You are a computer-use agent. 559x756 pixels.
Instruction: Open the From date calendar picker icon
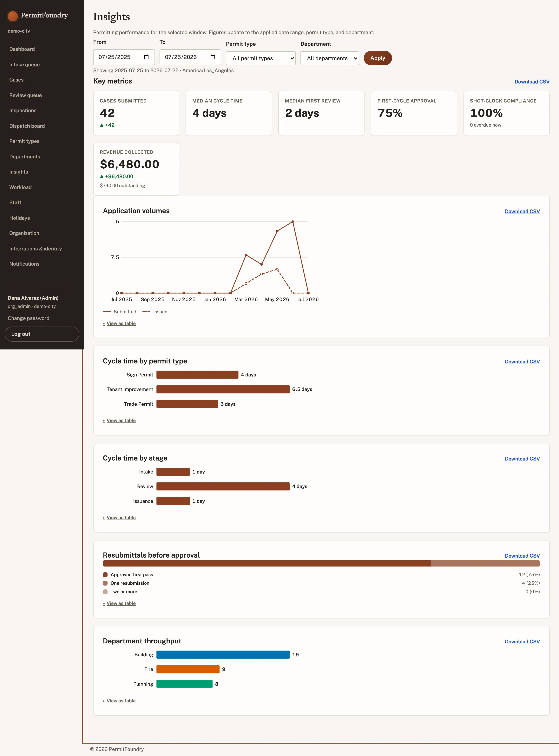pos(146,57)
